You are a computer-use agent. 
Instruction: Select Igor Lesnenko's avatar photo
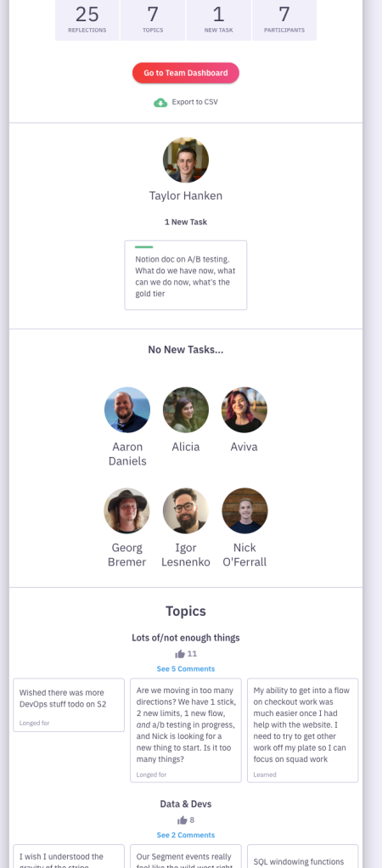point(185,510)
